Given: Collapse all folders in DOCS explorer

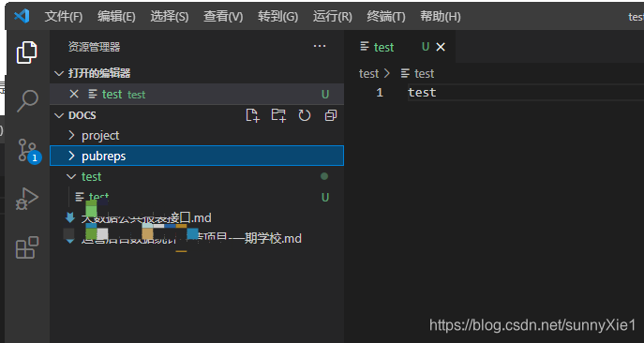Looking at the screenshot, I should click(331, 115).
